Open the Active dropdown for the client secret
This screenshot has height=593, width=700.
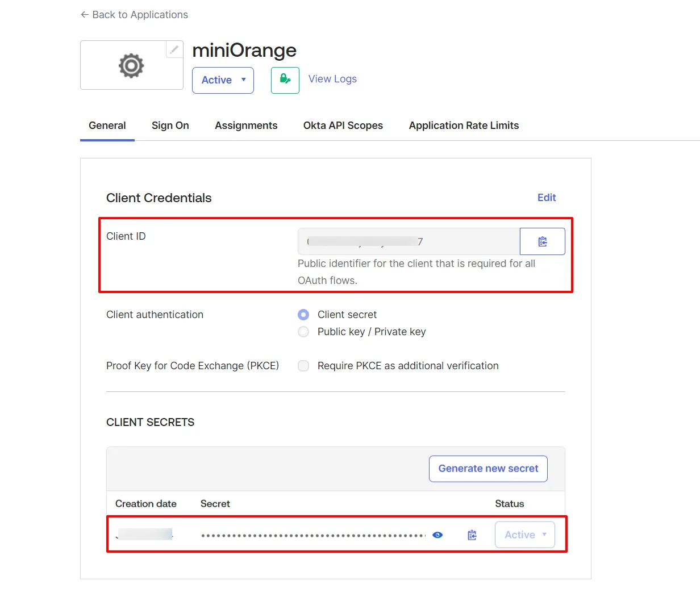(524, 534)
